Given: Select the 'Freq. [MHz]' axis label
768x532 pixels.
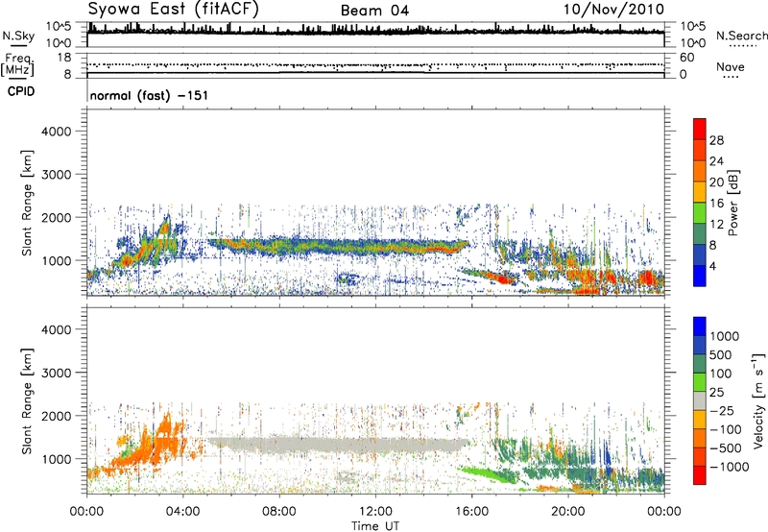Looking at the screenshot, I should 18,64.
